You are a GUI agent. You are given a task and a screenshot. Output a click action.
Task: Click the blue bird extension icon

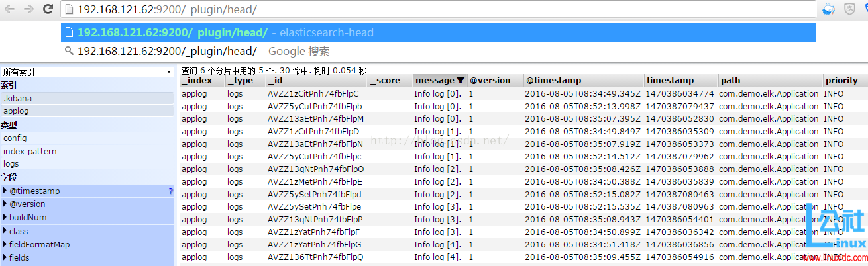pos(828,9)
